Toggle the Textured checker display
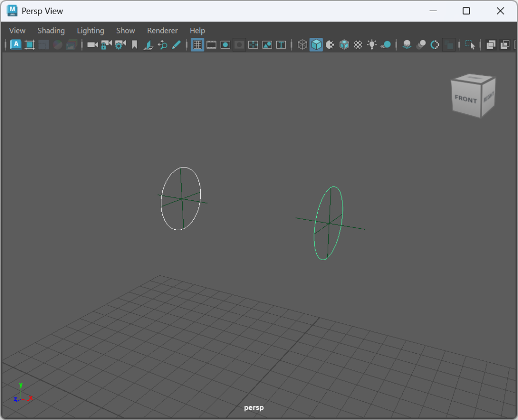Image resolution: width=518 pixels, height=420 pixels. [358, 45]
